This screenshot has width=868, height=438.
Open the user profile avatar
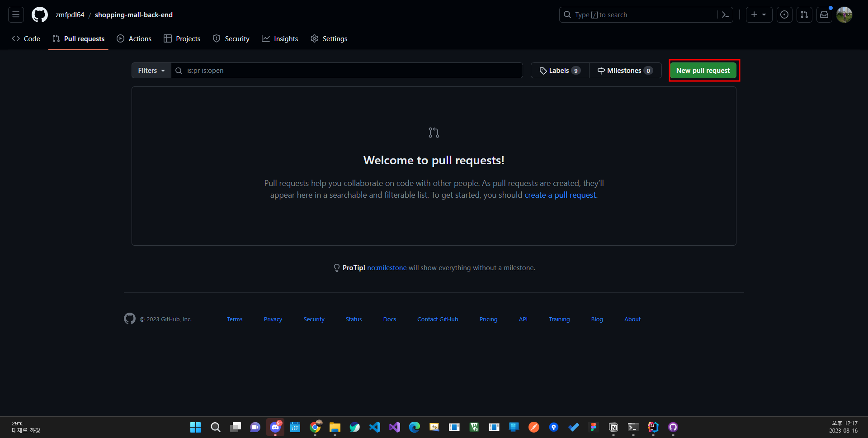click(844, 14)
